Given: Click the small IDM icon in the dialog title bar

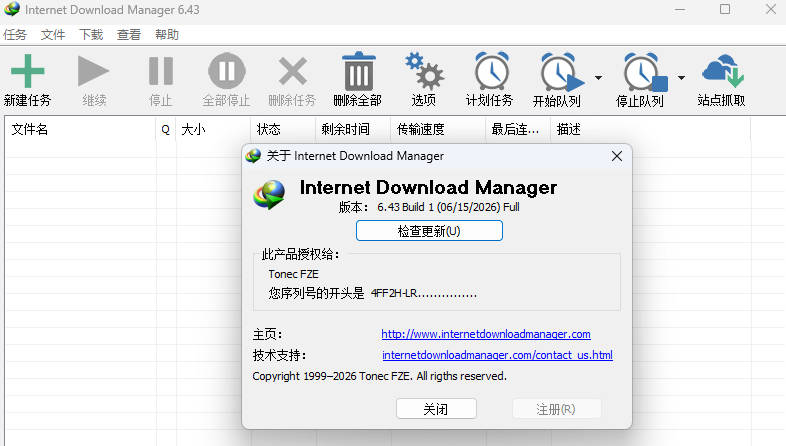Looking at the screenshot, I should coord(253,156).
